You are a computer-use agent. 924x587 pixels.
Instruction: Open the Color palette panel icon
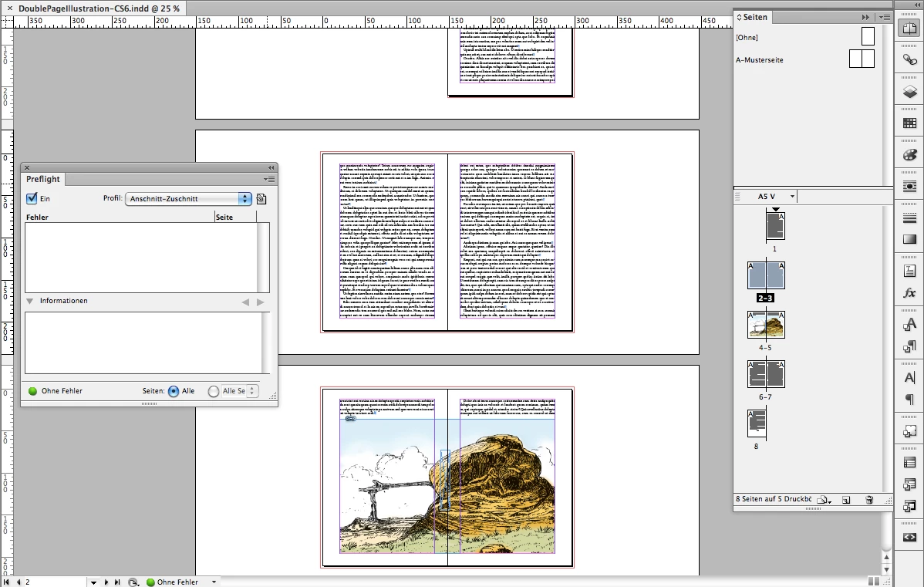coord(909,155)
